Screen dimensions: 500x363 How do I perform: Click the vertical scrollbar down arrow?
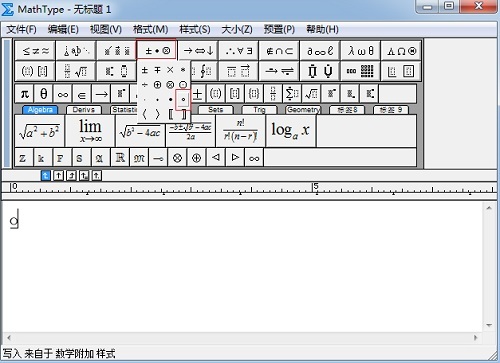click(x=489, y=325)
